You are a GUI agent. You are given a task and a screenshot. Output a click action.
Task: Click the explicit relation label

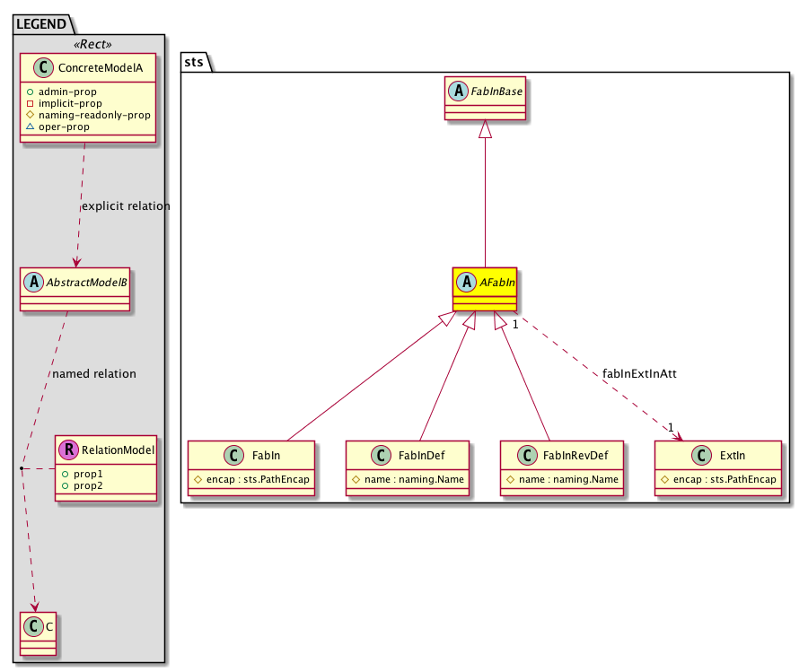coord(125,206)
